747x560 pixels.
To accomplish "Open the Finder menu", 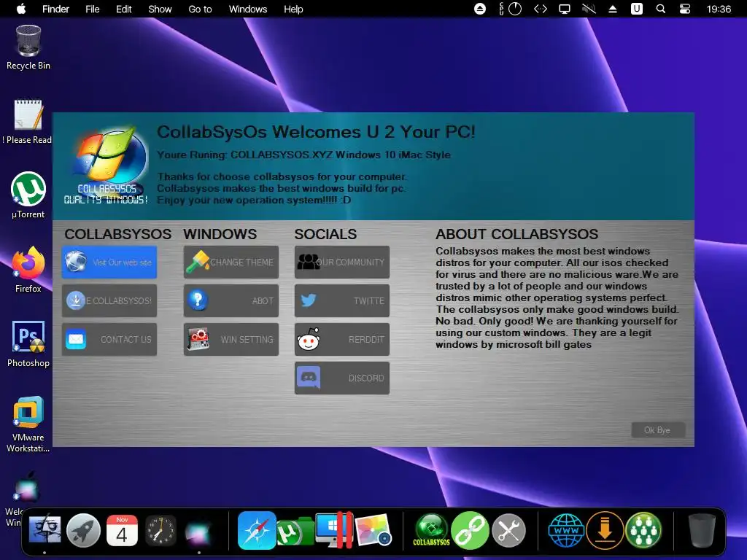I will click(x=55, y=9).
